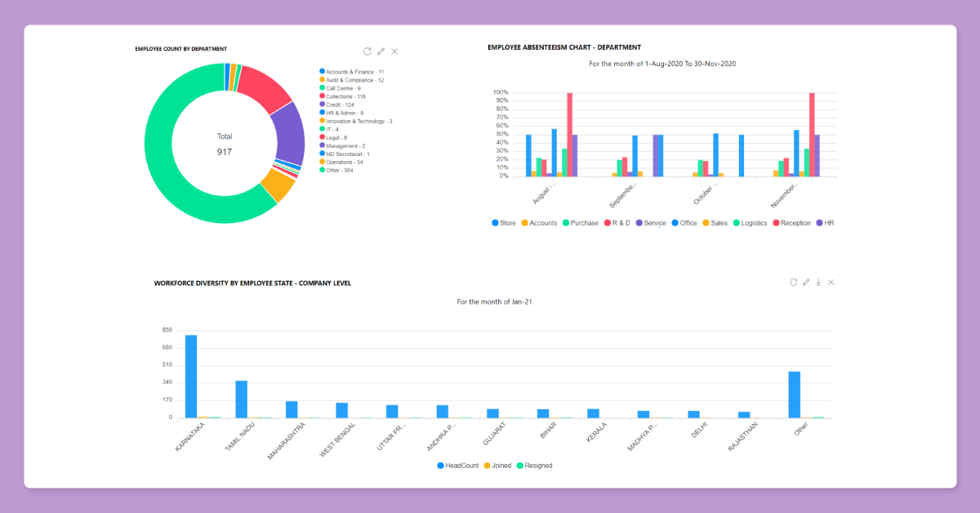
Task: Open edit pencil on Workforce Diversity chart
Action: point(806,282)
